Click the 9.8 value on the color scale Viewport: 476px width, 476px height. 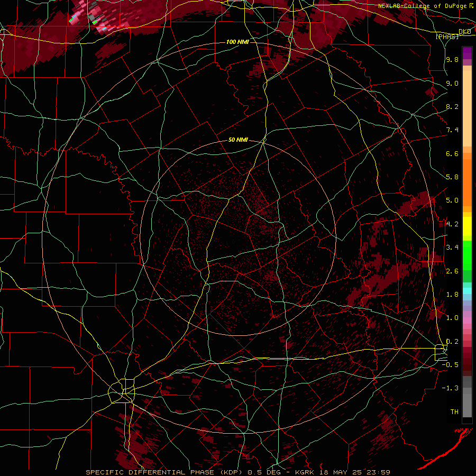click(x=452, y=60)
